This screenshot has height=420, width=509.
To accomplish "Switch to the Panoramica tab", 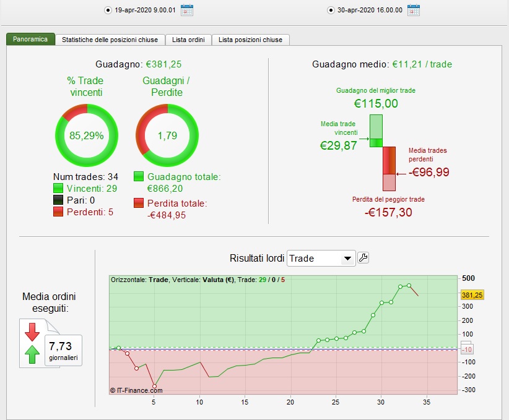I will pos(30,39).
